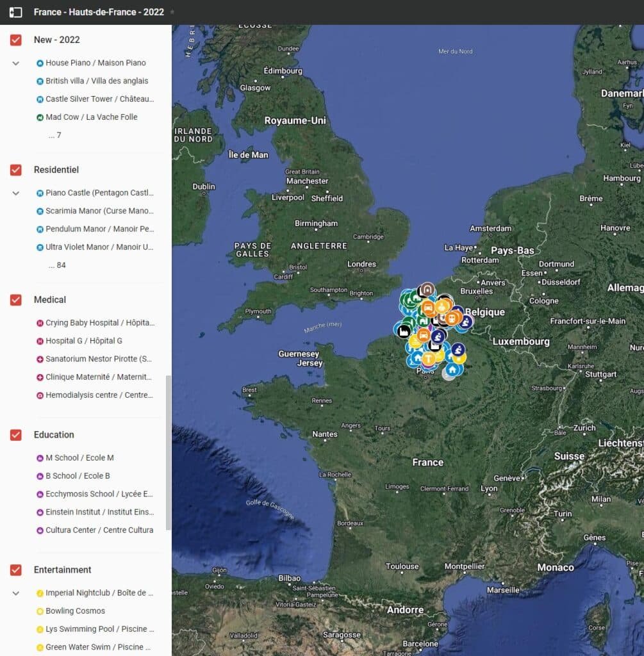Screen dimensions: 644x656
Task: Click the Ecchymosis School purple icon
Action: coord(40,494)
